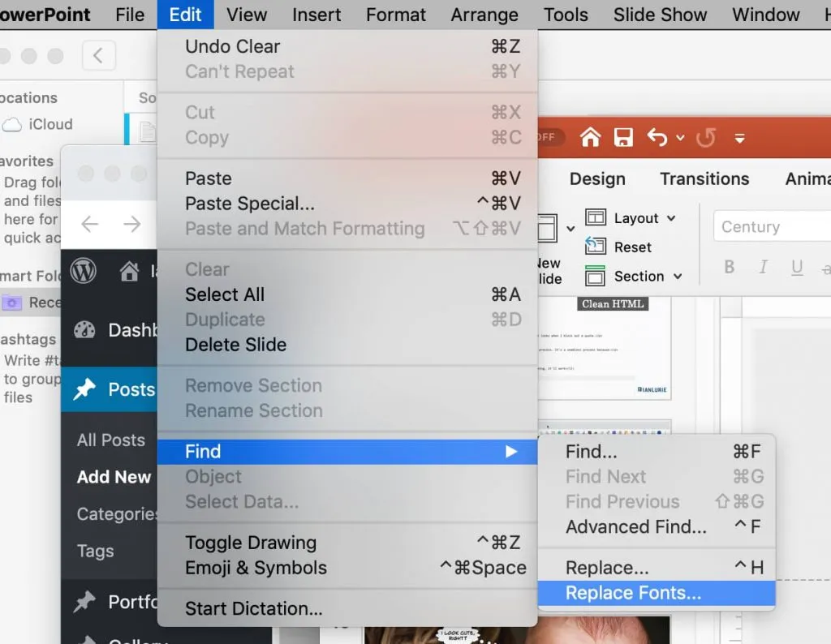831x644 pixels.
Task: Toggle Underline formatting button
Action: click(797, 267)
